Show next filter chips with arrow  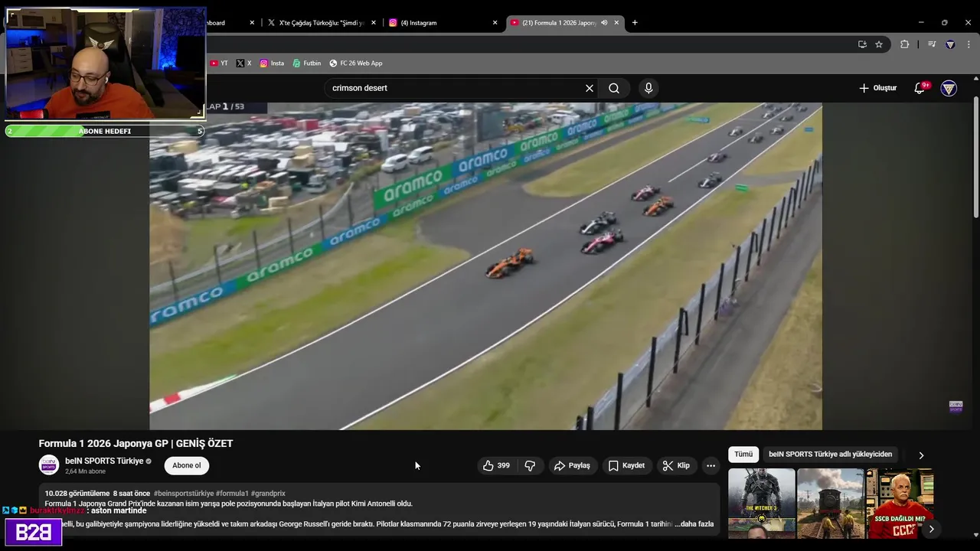921,455
